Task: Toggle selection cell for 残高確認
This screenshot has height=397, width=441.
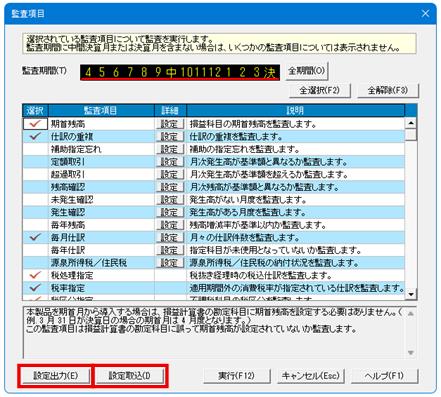Action: pyautogui.click(x=35, y=187)
